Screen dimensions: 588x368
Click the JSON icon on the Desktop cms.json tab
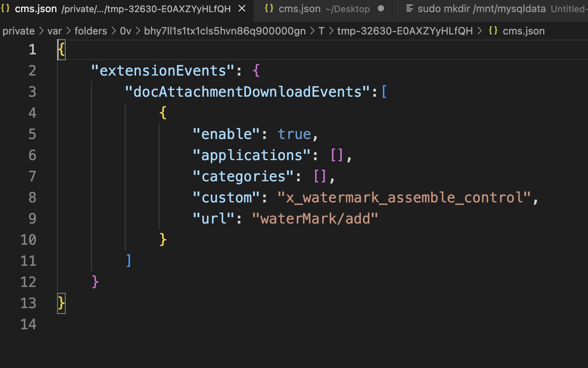coord(269,9)
